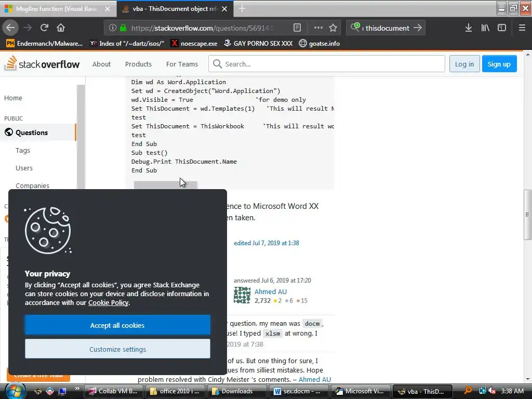Open the library toolbar icon
This screenshot has height=399, width=532.
pos(485,28)
